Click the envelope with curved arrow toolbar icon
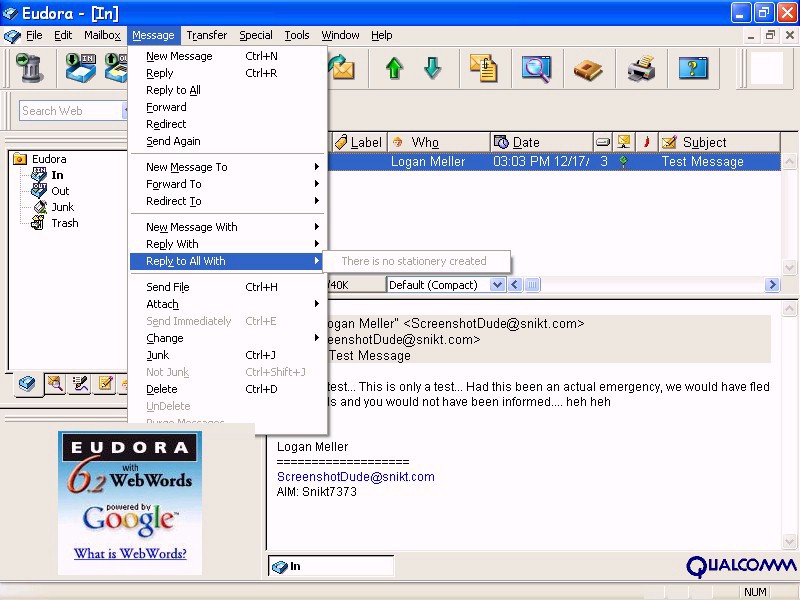 pyautogui.click(x=342, y=68)
